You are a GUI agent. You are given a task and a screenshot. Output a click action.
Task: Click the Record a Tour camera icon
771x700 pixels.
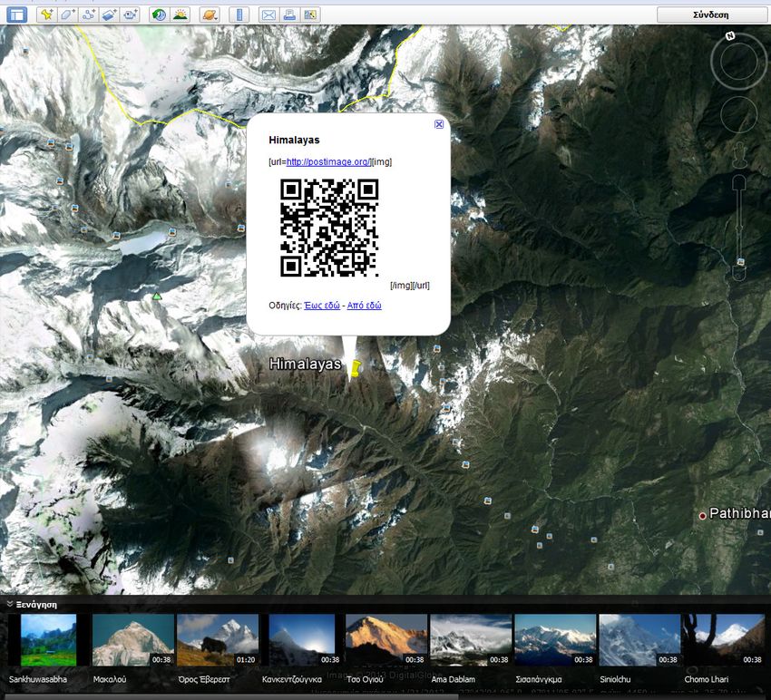[131, 15]
